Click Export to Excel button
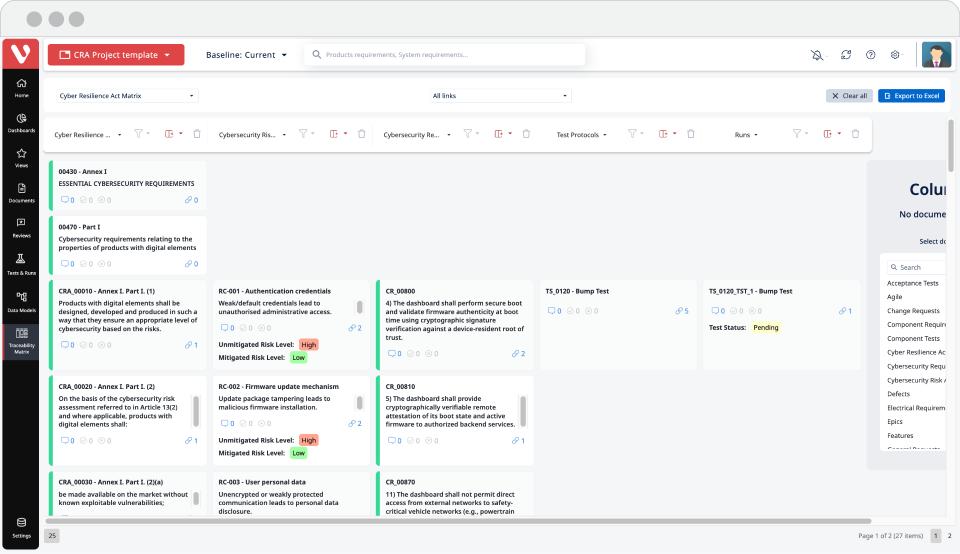 pos(912,95)
